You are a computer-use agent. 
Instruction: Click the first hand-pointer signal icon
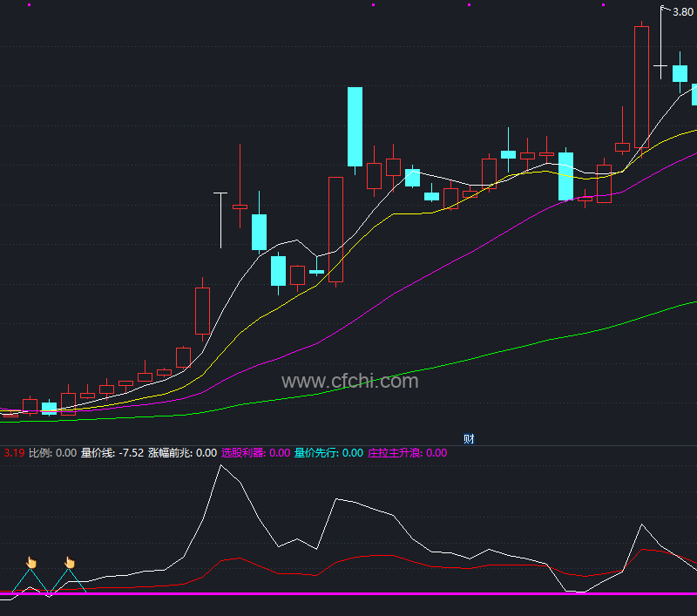(31, 562)
